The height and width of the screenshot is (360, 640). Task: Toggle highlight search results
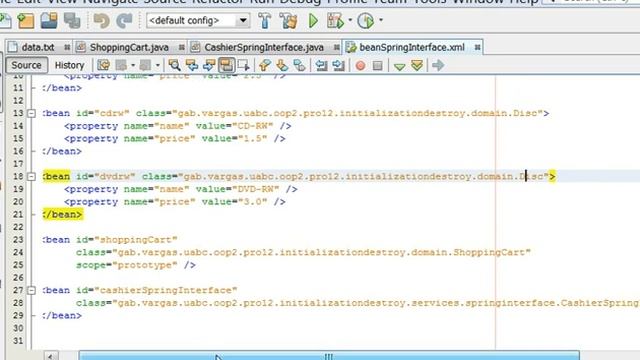pos(226,65)
